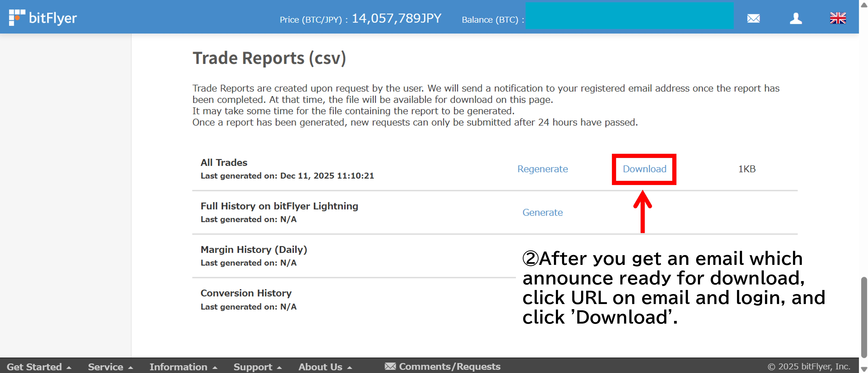Click Regenerate for All Trades
Screen dimensions: 868x373
point(542,169)
